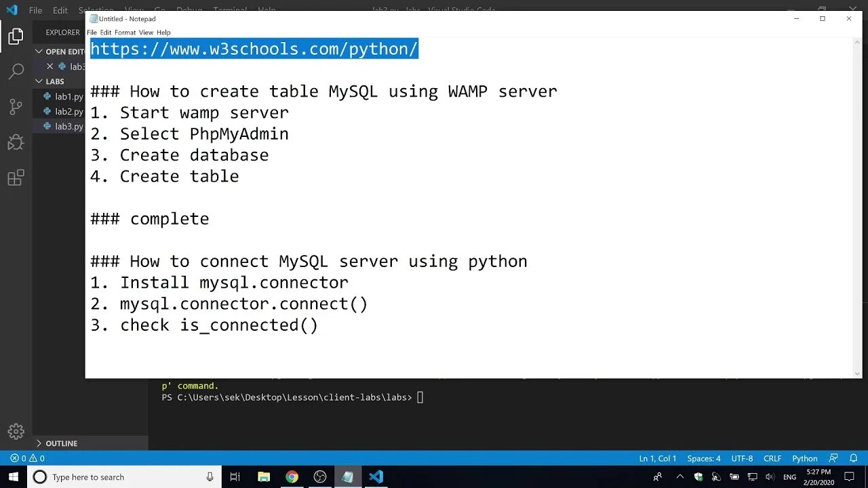Click Ln 1, Col 1 in status bar
This screenshot has width=868, height=488.
pos(657,458)
